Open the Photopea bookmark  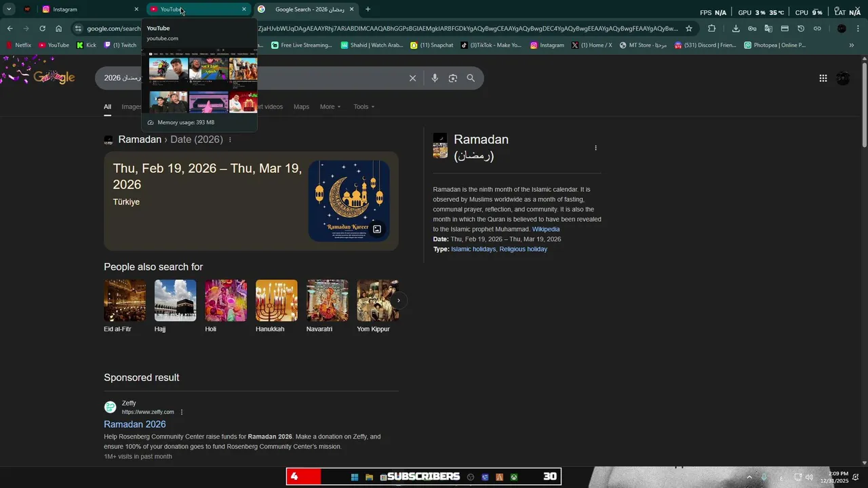tap(774, 45)
